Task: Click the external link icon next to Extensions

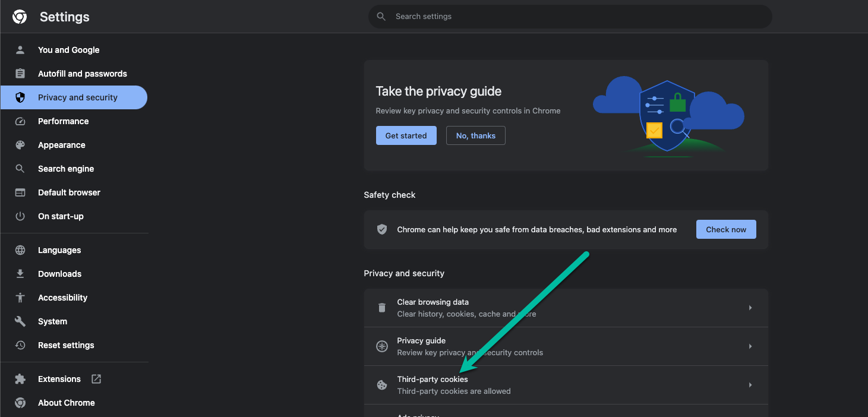Action: click(96, 379)
